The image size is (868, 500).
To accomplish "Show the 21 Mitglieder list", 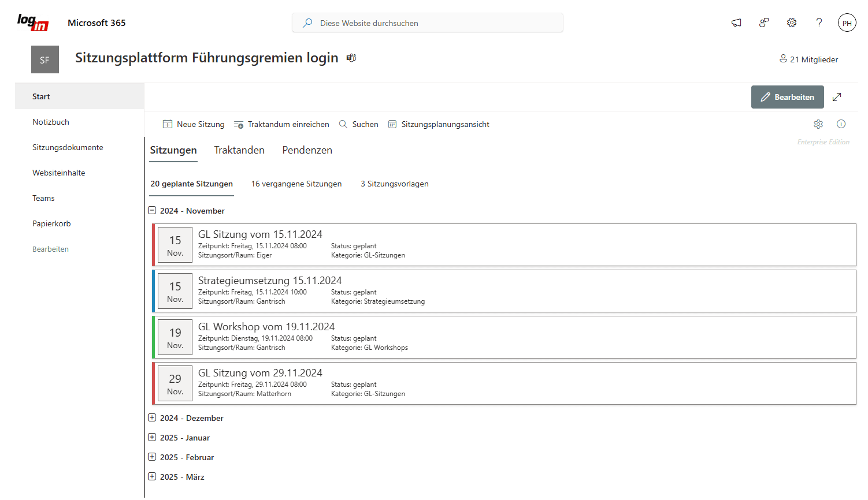I will coord(808,59).
